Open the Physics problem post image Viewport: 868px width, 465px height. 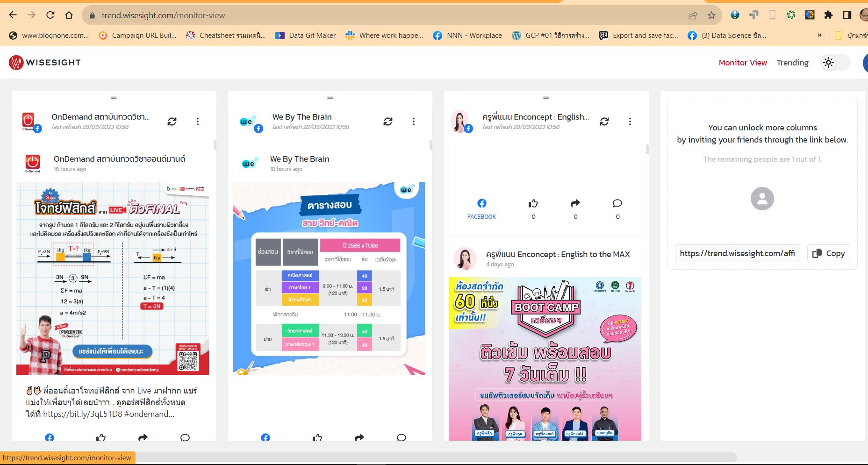coord(113,279)
